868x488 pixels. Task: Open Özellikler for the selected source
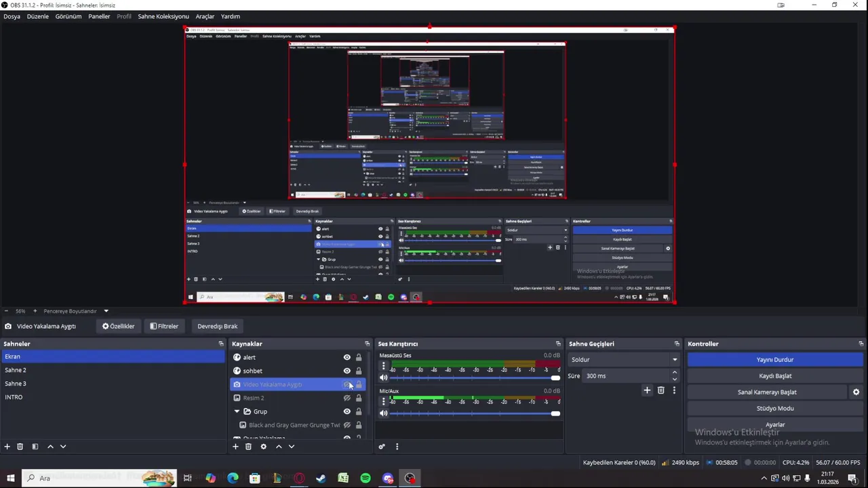(x=119, y=326)
